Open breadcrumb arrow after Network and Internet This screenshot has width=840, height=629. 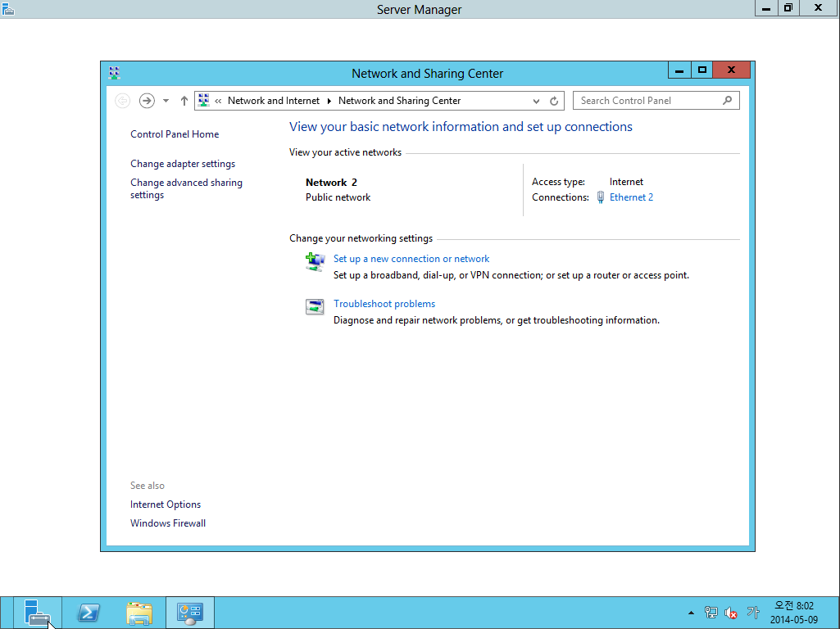pos(329,101)
